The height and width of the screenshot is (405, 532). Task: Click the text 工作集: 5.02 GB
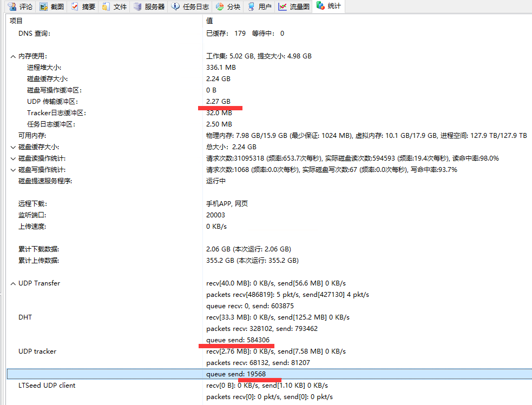229,56
